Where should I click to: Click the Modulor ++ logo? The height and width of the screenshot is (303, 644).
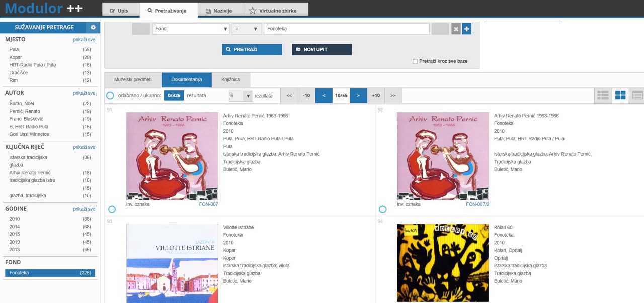tap(44, 8)
